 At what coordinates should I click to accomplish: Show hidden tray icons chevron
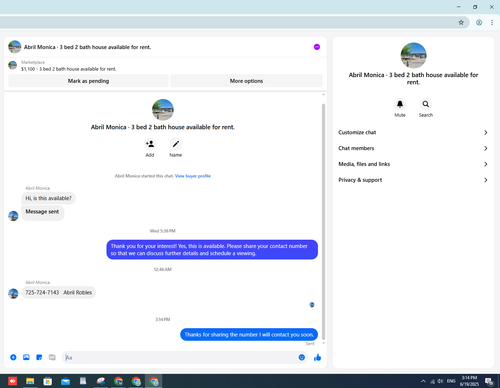[x=423, y=381]
